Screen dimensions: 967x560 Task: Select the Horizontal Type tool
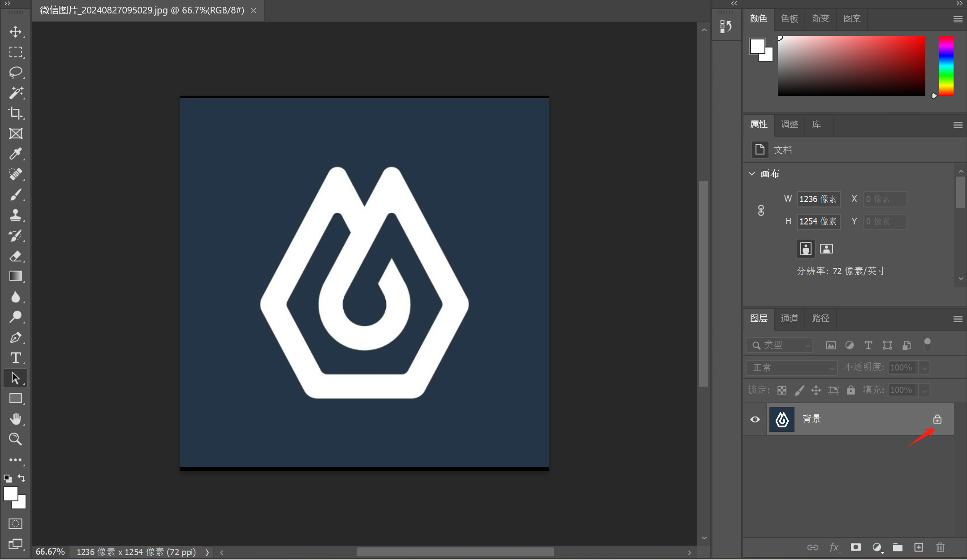(16, 358)
